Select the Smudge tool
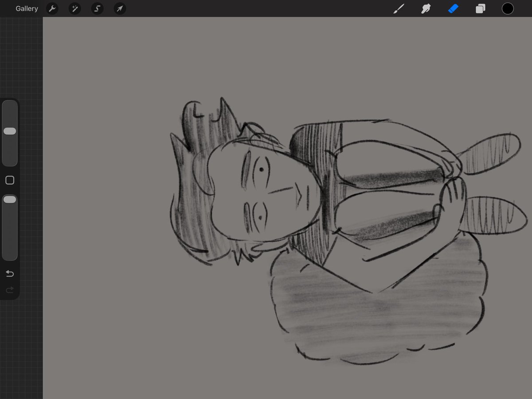 [x=426, y=8]
